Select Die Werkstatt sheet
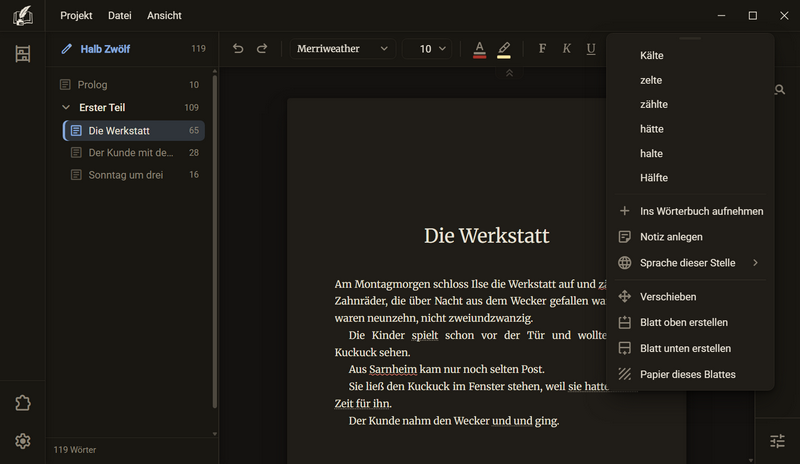The image size is (800, 464). click(x=134, y=131)
